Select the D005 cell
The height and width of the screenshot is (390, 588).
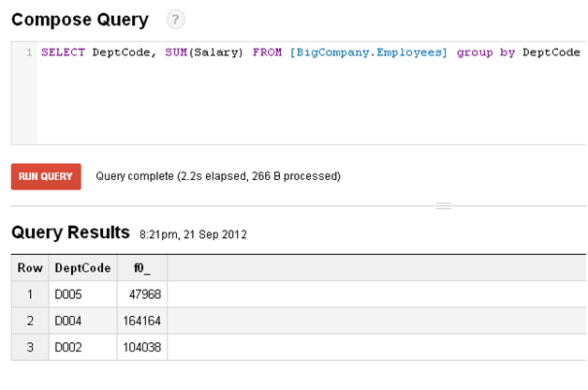click(x=83, y=294)
